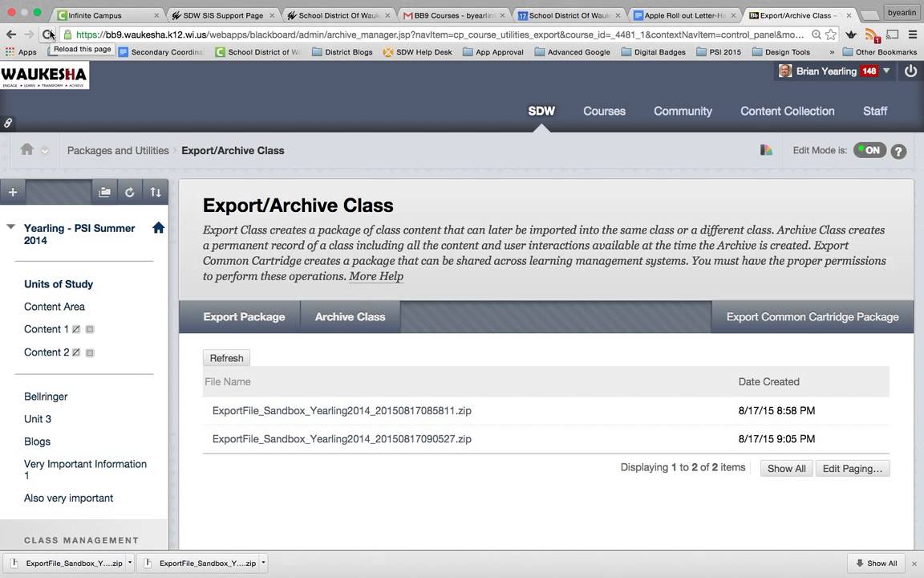The height and width of the screenshot is (578, 924).
Task: Open the help question mark icon
Action: coord(898,151)
